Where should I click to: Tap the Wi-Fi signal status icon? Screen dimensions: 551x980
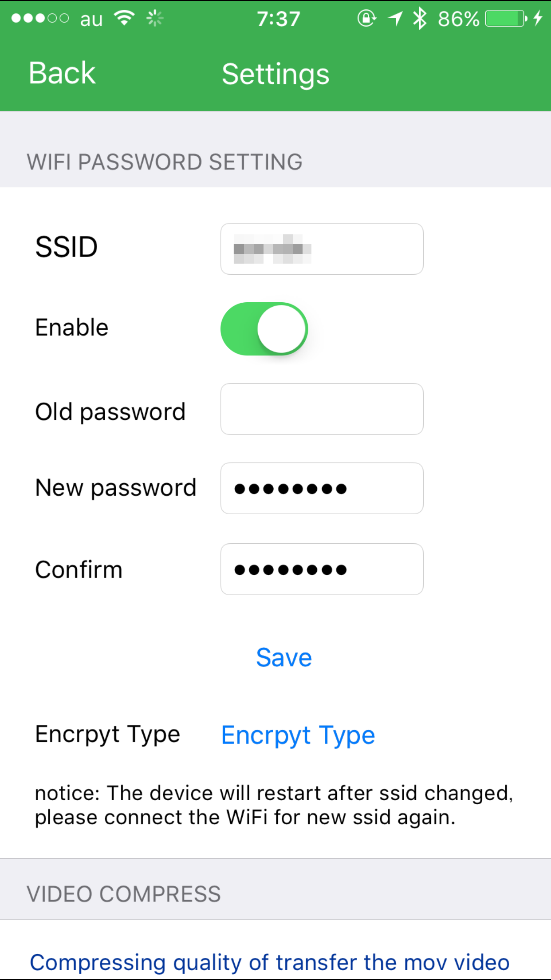(x=124, y=18)
